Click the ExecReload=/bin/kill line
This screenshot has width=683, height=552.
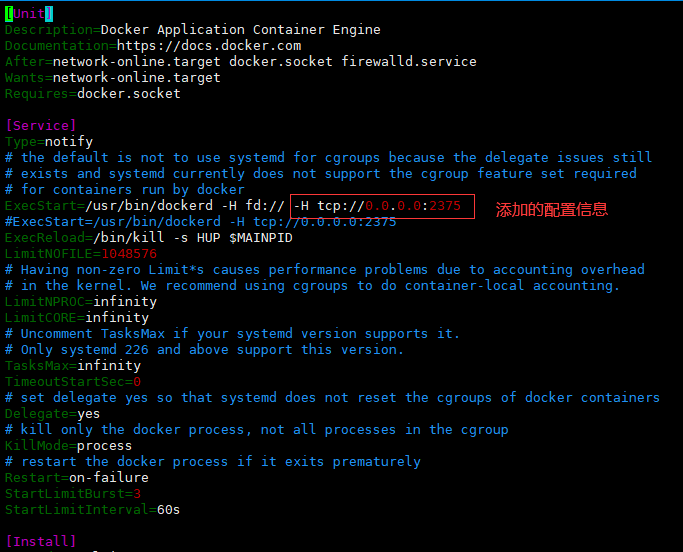tap(148, 238)
